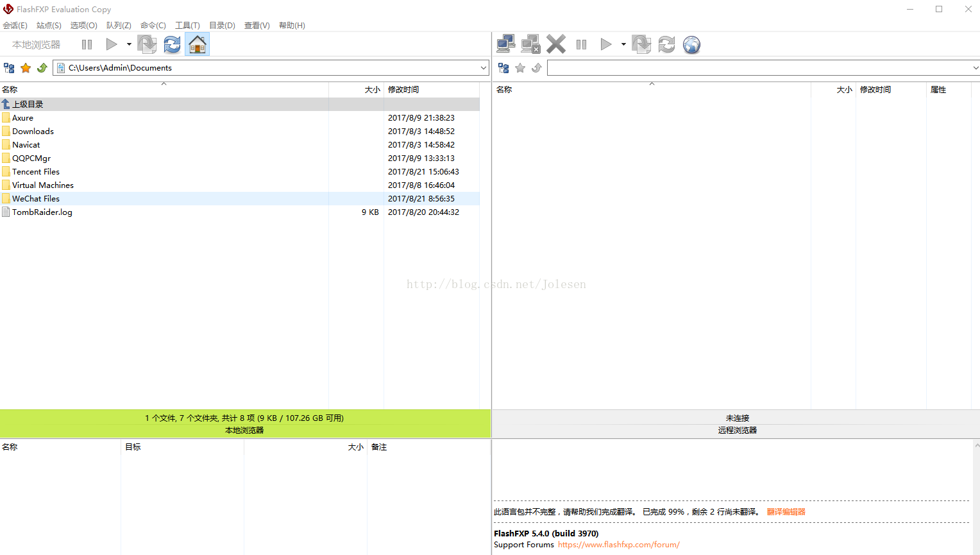Click the queue 备注 column header
Screen dimensions: 980x555
coord(428,447)
